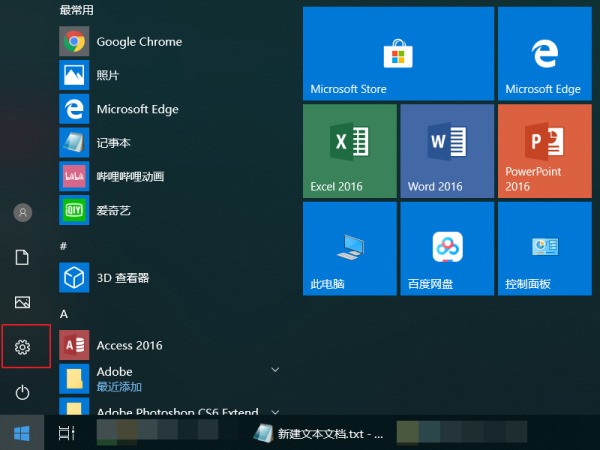Expand the Adobe folder chevron
Image resolution: width=600 pixels, height=450 pixels.
(275, 370)
